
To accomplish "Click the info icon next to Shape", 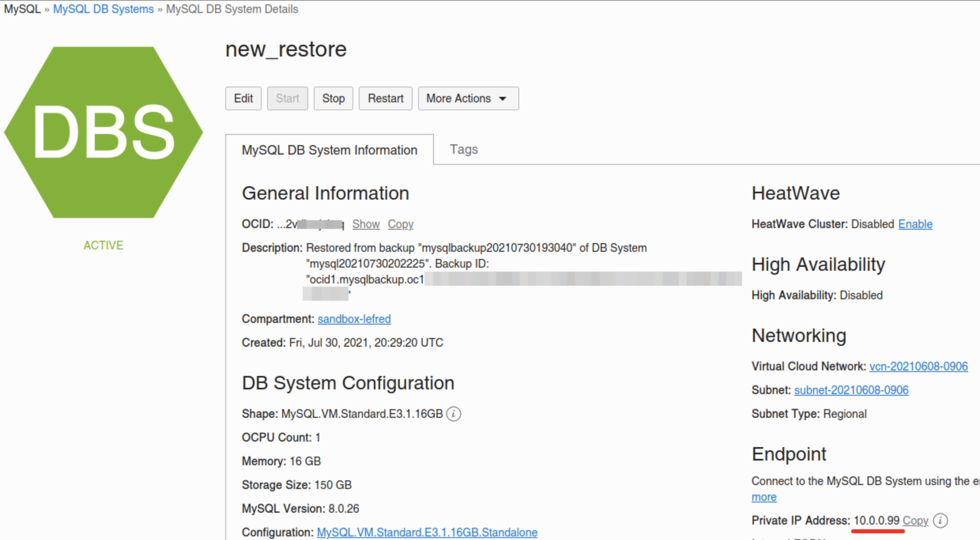I will pyautogui.click(x=453, y=414).
